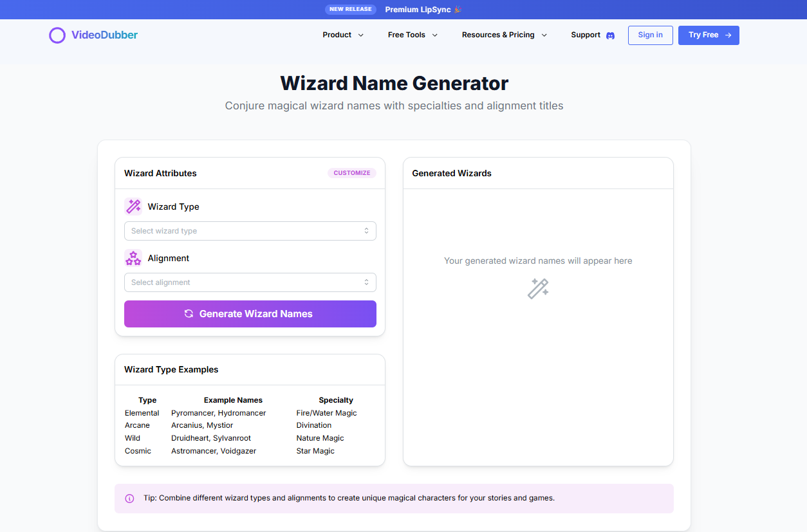The image size is (807, 532).
Task: Open the Product navigation menu
Action: 337,35
